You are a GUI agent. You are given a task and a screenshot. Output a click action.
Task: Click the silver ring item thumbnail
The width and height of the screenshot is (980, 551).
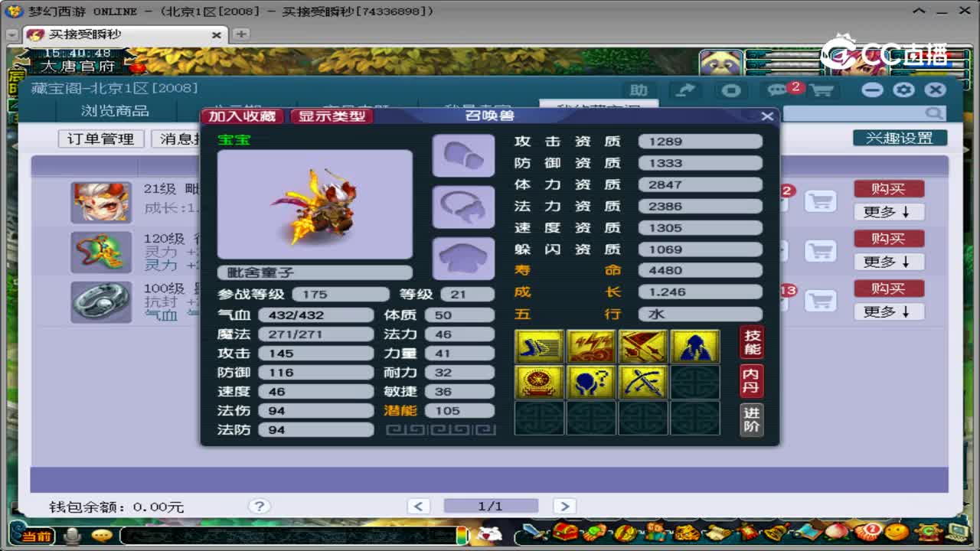101,302
